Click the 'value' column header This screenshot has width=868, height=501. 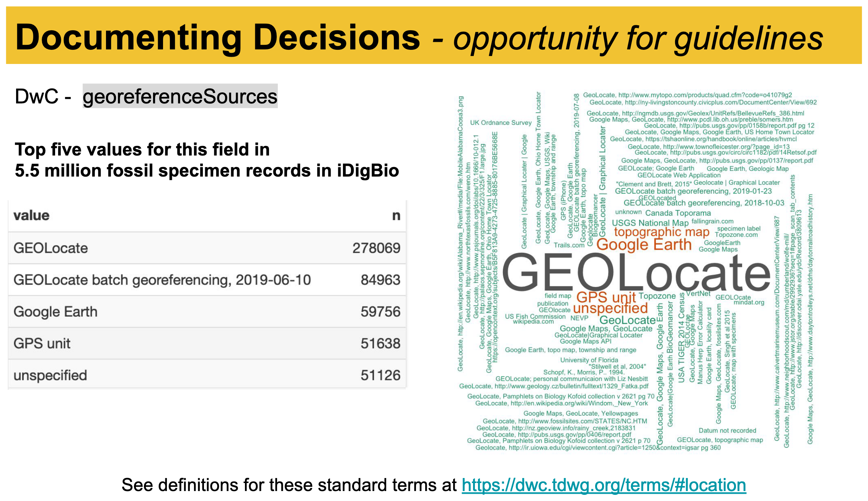click(31, 215)
